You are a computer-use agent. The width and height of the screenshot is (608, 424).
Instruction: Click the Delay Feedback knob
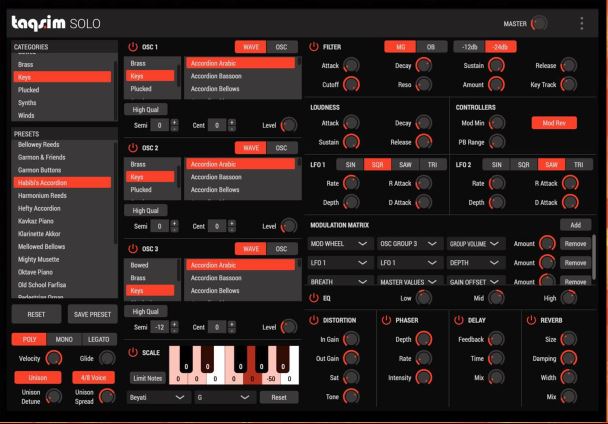click(496, 339)
